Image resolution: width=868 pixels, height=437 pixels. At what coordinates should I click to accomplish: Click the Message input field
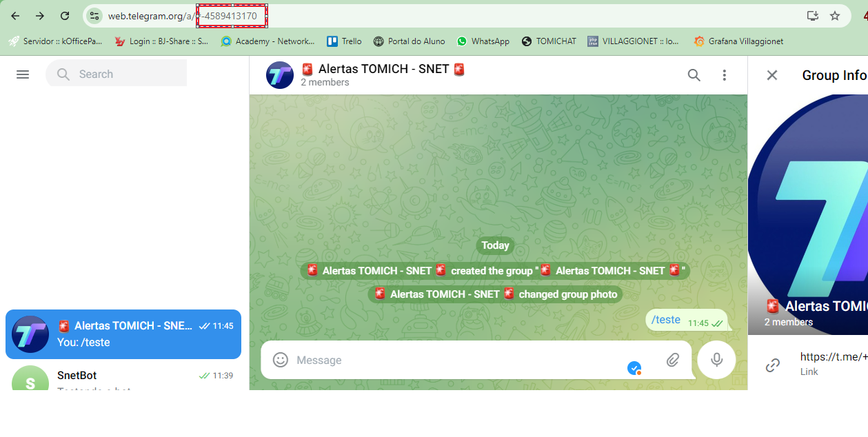[x=455, y=360]
